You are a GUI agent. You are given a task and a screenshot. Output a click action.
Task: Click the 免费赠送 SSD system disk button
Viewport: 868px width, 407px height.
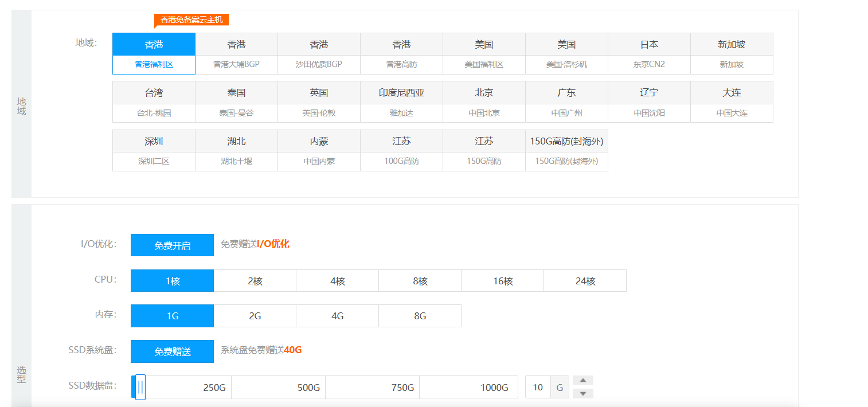(172, 351)
